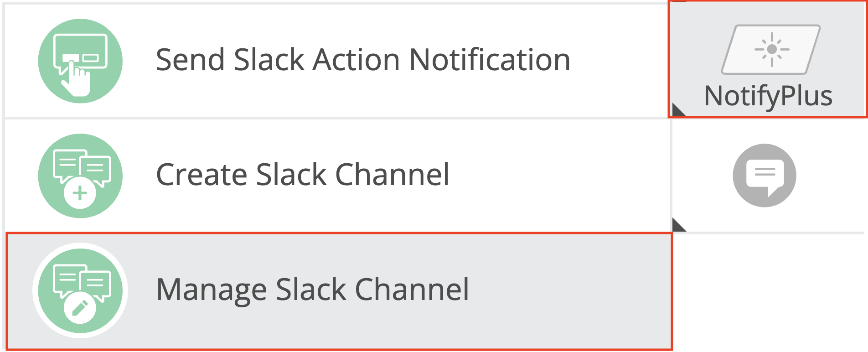Click the sun symbol inside the NotifyPlus icon
The image size is (868, 352).
coord(772,49)
